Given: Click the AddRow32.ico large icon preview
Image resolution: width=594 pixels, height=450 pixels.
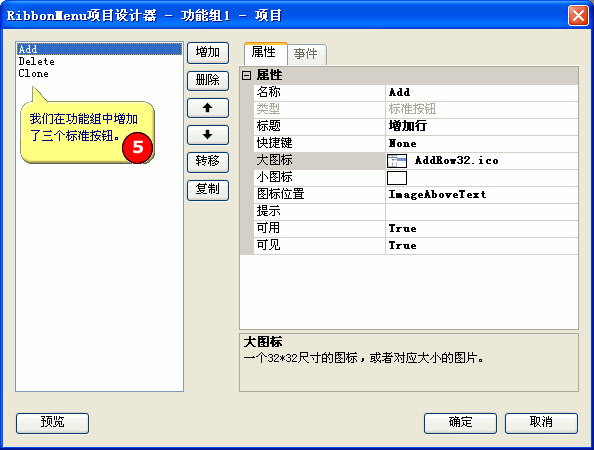Looking at the screenshot, I should click(397, 161).
